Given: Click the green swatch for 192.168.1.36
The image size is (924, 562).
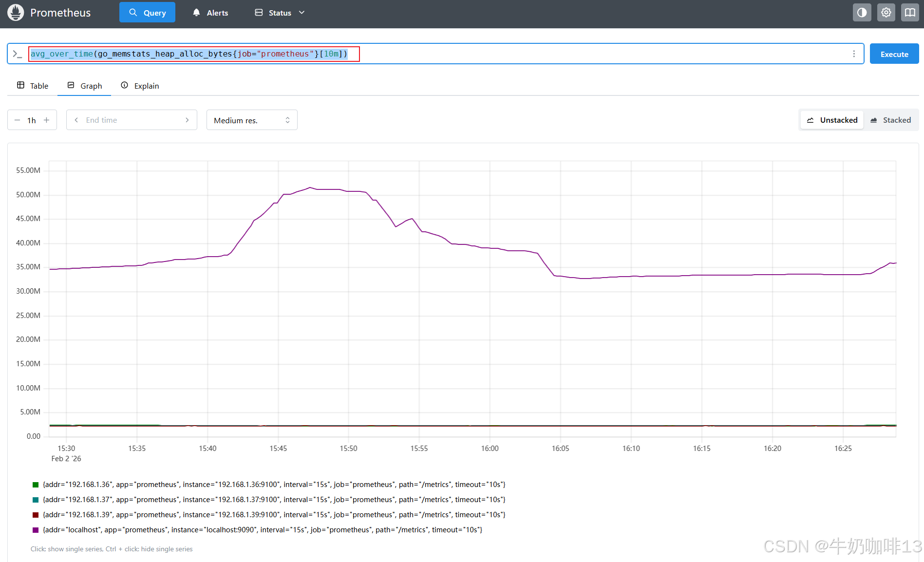Looking at the screenshot, I should pos(36,485).
